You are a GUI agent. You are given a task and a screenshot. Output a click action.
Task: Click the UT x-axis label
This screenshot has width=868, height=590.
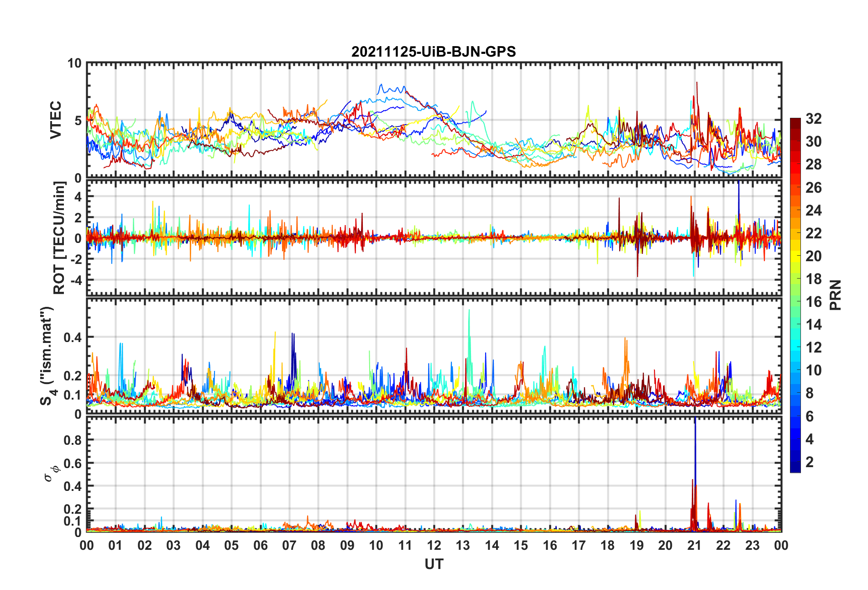pyautogui.click(x=434, y=564)
